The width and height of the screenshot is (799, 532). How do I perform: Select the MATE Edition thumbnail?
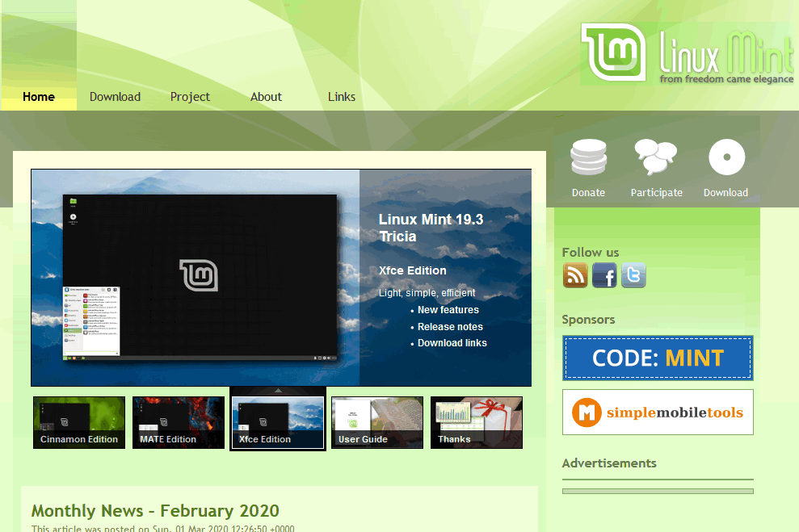(179, 422)
